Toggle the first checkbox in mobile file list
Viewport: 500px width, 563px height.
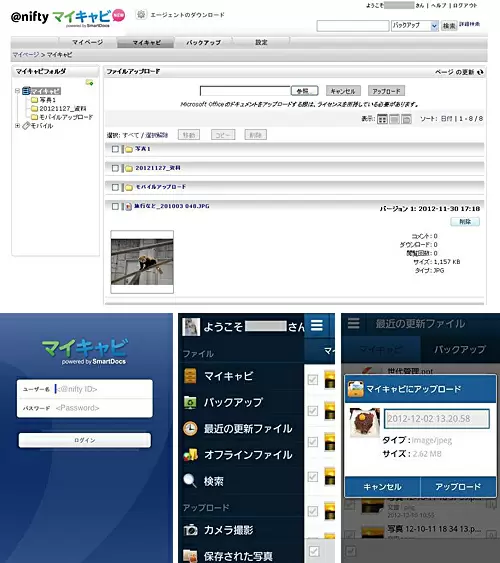click(x=313, y=380)
